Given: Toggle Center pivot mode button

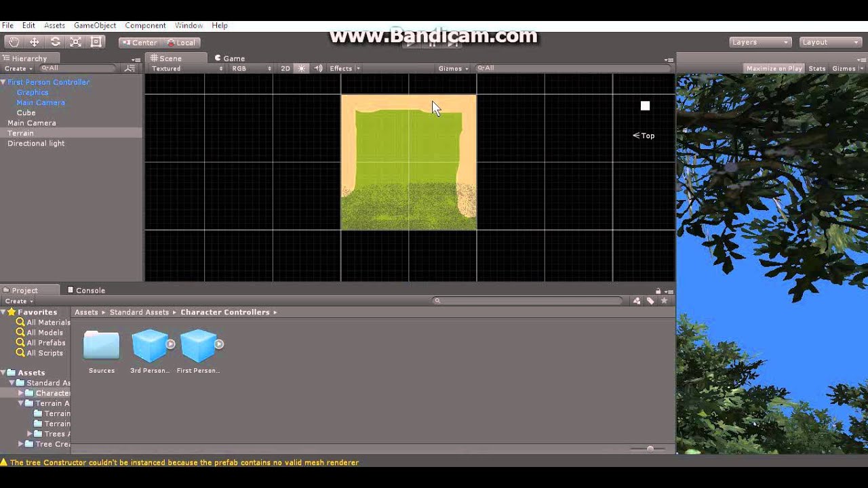Looking at the screenshot, I should click(140, 43).
